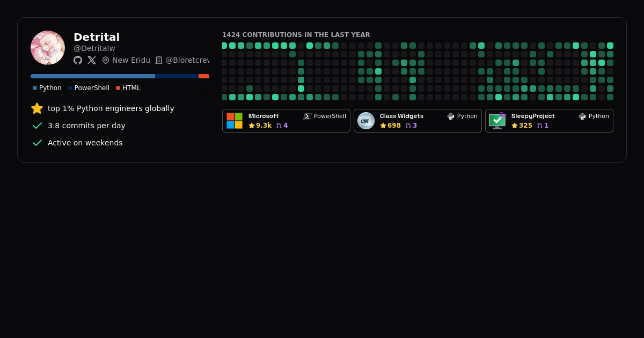Click Python label on Class Widgets card
The height and width of the screenshot is (338, 644).
click(467, 116)
